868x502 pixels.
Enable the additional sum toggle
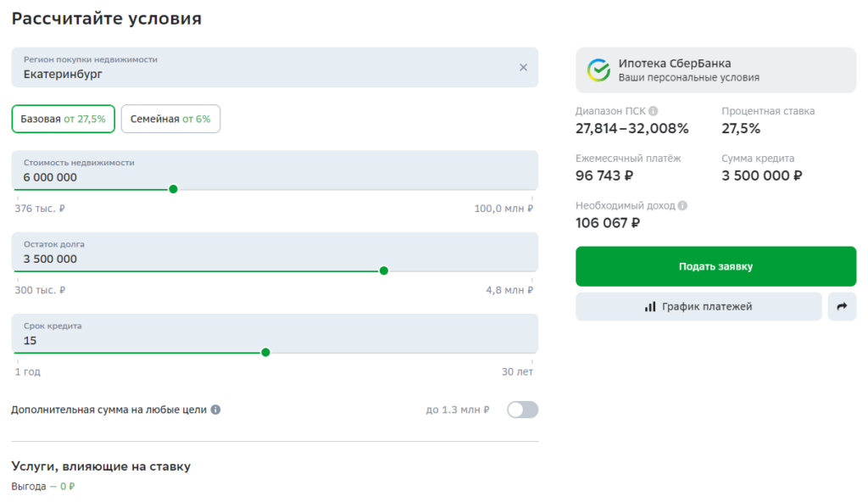click(x=522, y=410)
